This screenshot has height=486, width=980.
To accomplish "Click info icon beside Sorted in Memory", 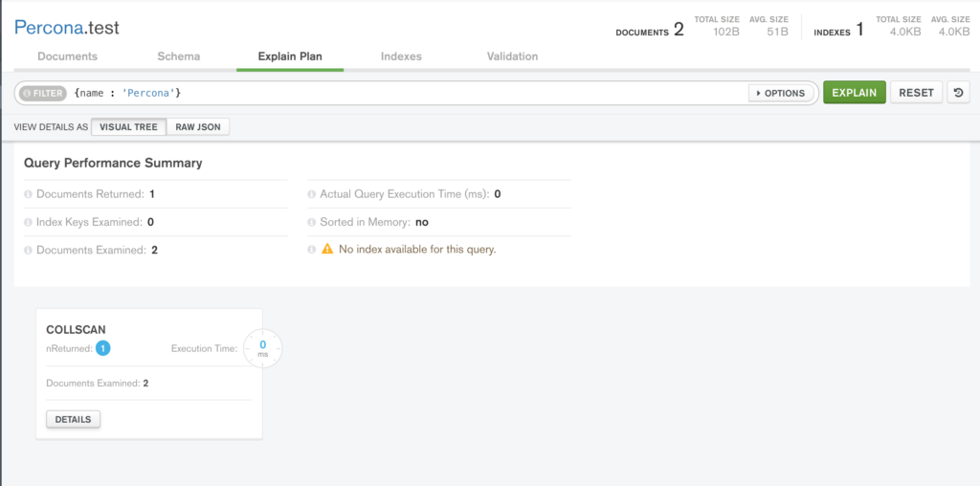I will [x=312, y=222].
